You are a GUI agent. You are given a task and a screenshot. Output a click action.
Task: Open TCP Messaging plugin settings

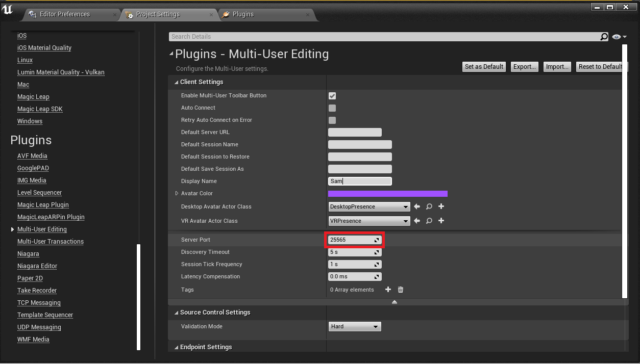(39, 303)
